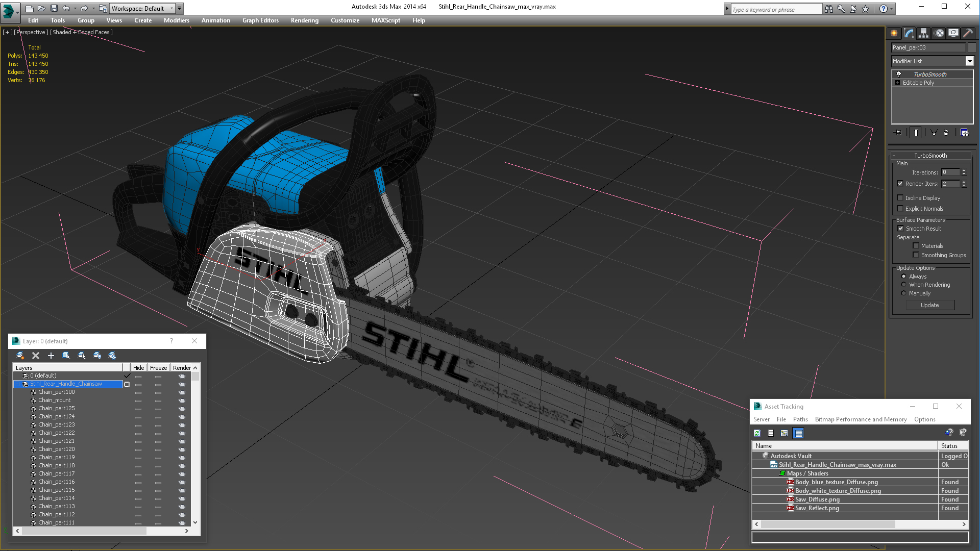Image resolution: width=980 pixels, height=551 pixels.
Task: Click Remove Modifier trash icon
Action: pyautogui.click(x=946, y=133)
